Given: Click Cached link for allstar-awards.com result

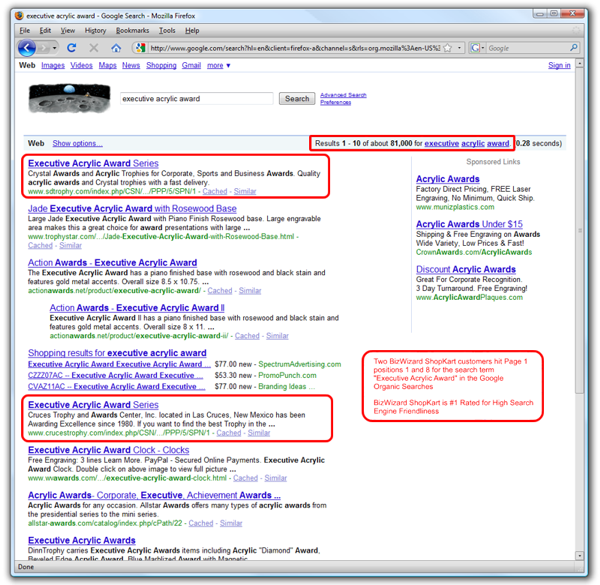Looking at the screenshot, I should click(201, 523).
